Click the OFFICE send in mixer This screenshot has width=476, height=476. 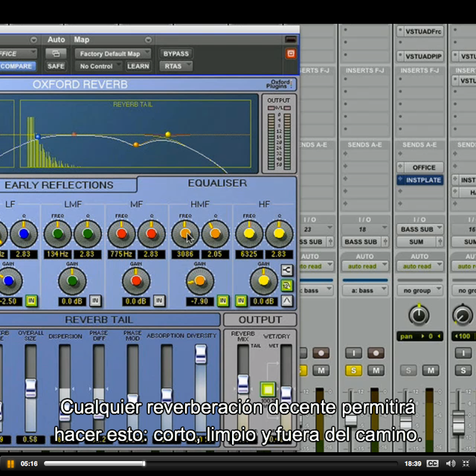pyautogui.click(x=420, y=167)
